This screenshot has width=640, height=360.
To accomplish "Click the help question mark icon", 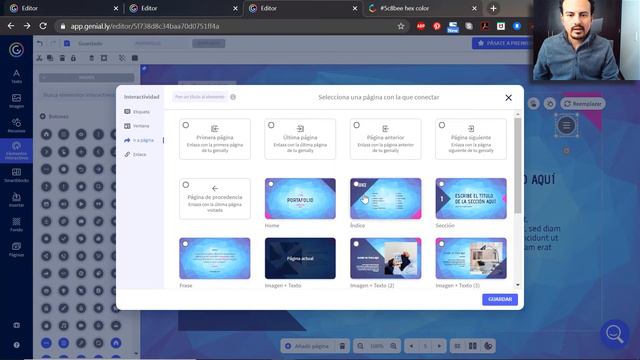I will click(16, 345).
